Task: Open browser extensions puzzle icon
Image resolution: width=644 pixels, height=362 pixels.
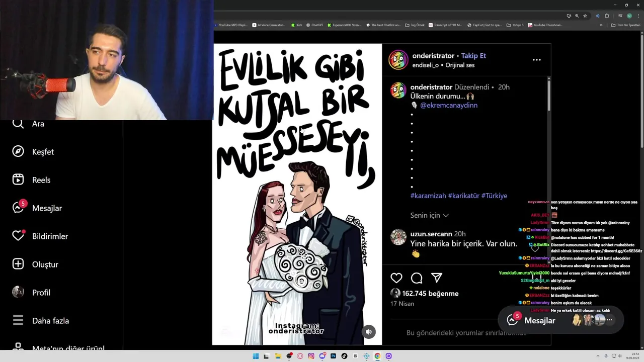Action: (x=607, y=16)
